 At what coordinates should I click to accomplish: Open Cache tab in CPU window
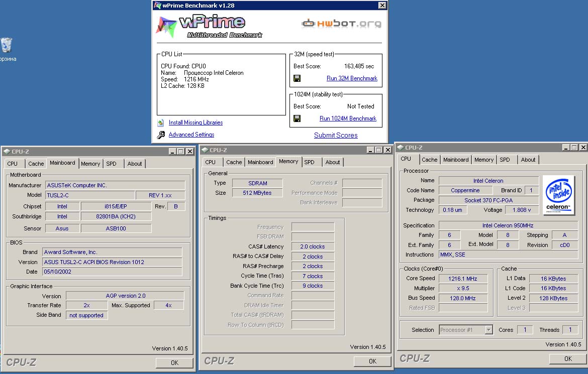(429, 160)
